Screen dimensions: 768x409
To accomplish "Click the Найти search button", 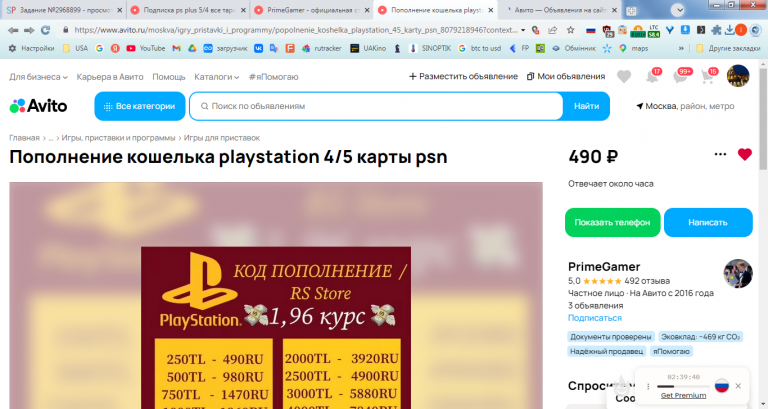I will coord(586,106).
